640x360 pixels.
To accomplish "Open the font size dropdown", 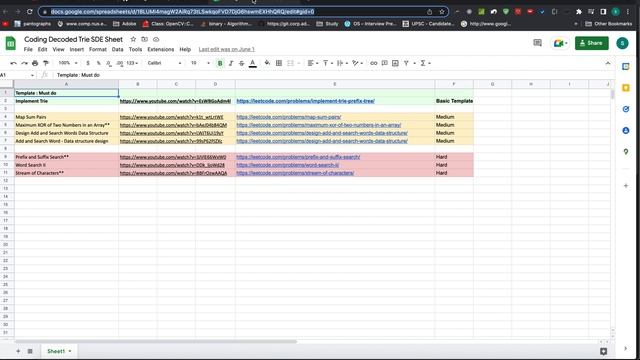I will coord(200,63).
